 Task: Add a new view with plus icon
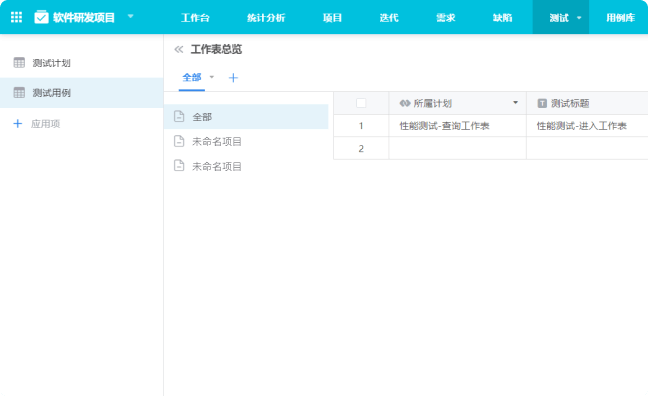(x=233, y=78)
